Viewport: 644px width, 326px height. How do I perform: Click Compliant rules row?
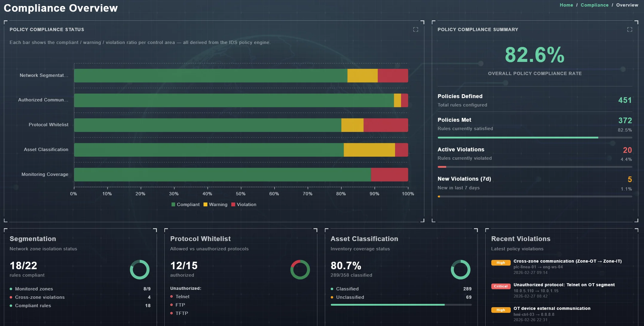[x=80, y=306]
